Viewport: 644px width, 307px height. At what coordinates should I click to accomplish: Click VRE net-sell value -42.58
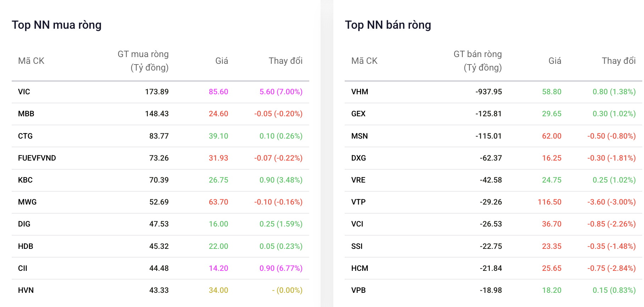coord(491,180)
